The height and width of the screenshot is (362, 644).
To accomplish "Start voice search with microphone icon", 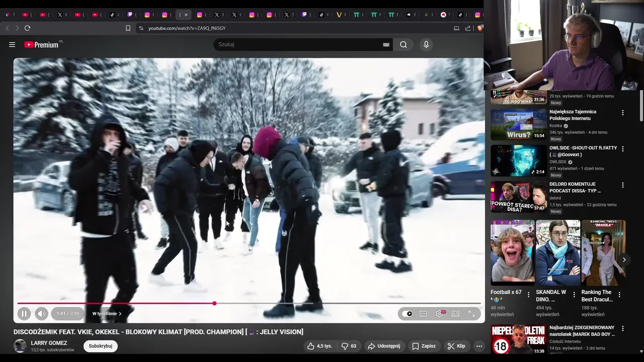I will pyautogui.click(x=426, y=45).
